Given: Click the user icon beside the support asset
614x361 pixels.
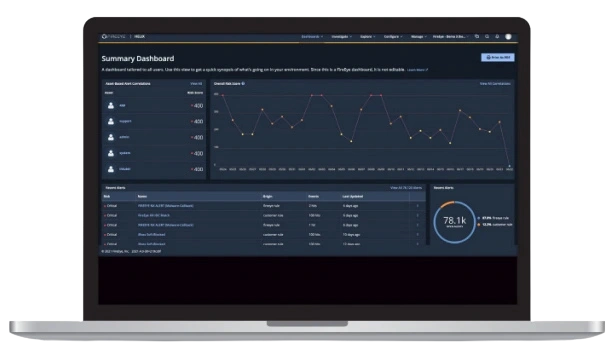Looking at the screenshot, I should [111, 121].
